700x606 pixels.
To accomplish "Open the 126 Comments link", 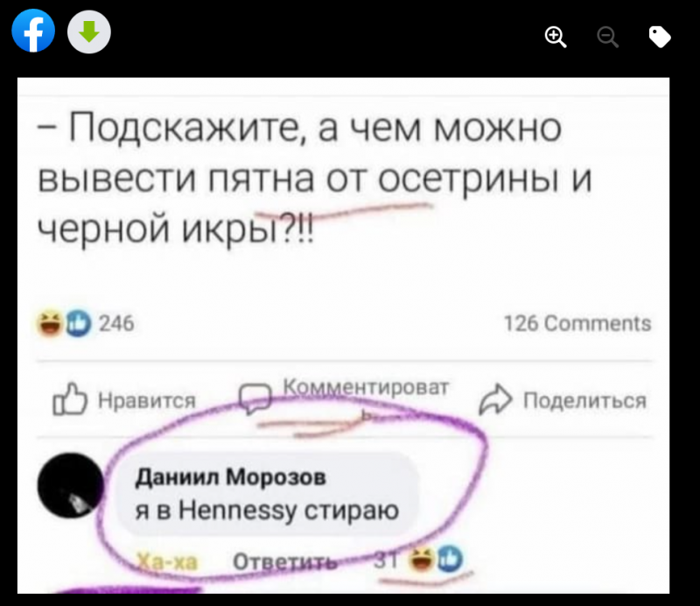I will 577,323.
